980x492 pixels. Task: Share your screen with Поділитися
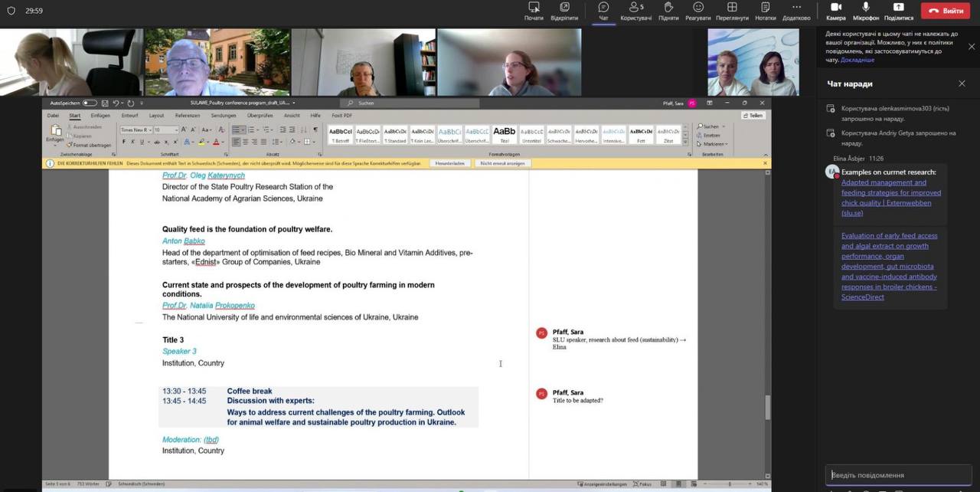(x=899, y=11)
